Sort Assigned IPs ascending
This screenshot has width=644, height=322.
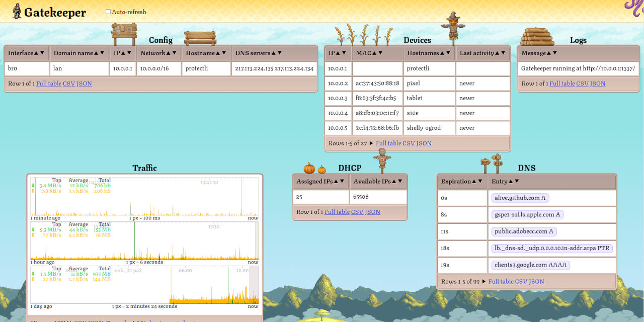(336, 181)
